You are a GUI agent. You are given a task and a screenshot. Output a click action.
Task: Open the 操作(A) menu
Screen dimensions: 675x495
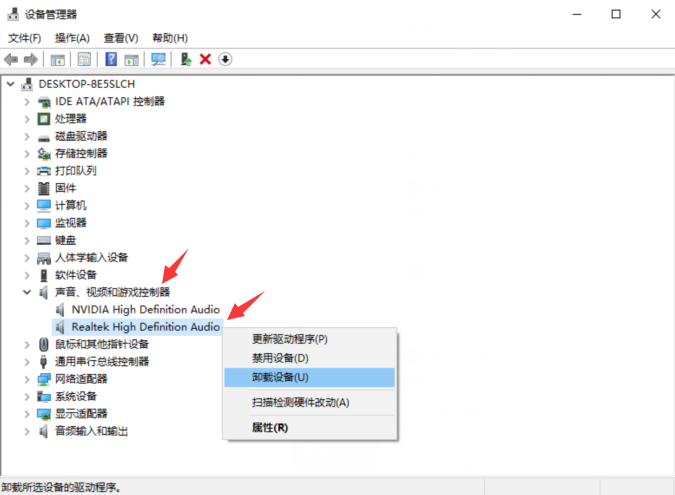tap(72, 38)
